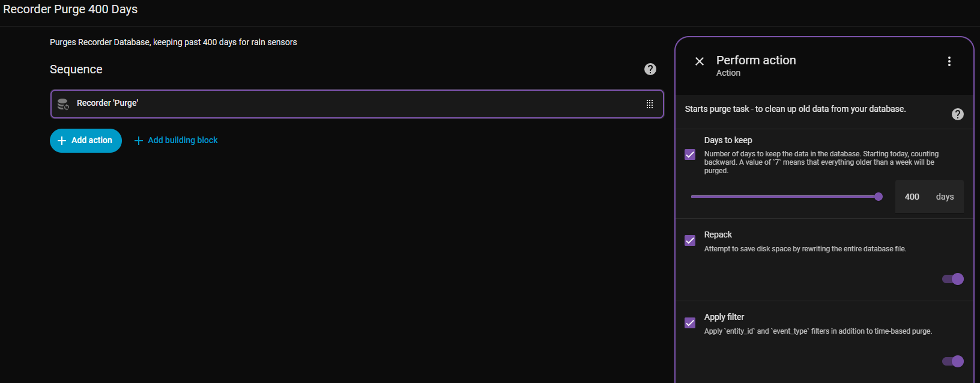The width and height of the screenshot is (980, 383).
Task: Open the three-dot menu in Perform action panel
Action: pos(949,61)
